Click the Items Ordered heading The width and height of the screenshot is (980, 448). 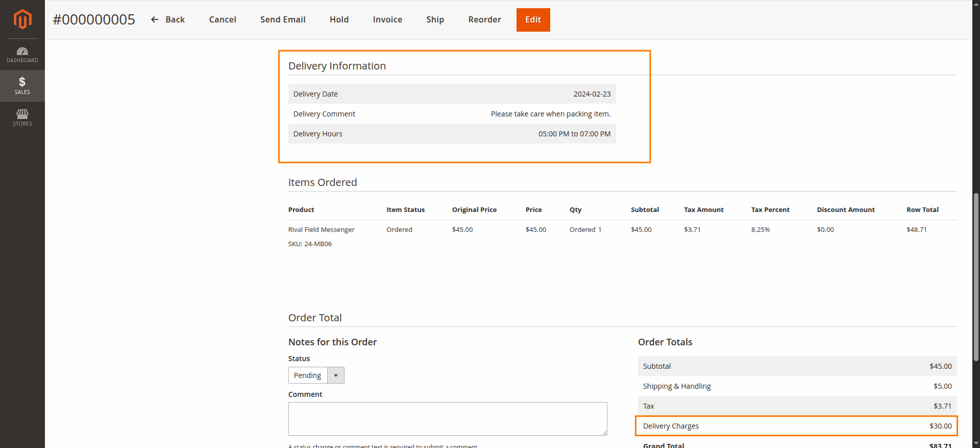coord(323,182)
